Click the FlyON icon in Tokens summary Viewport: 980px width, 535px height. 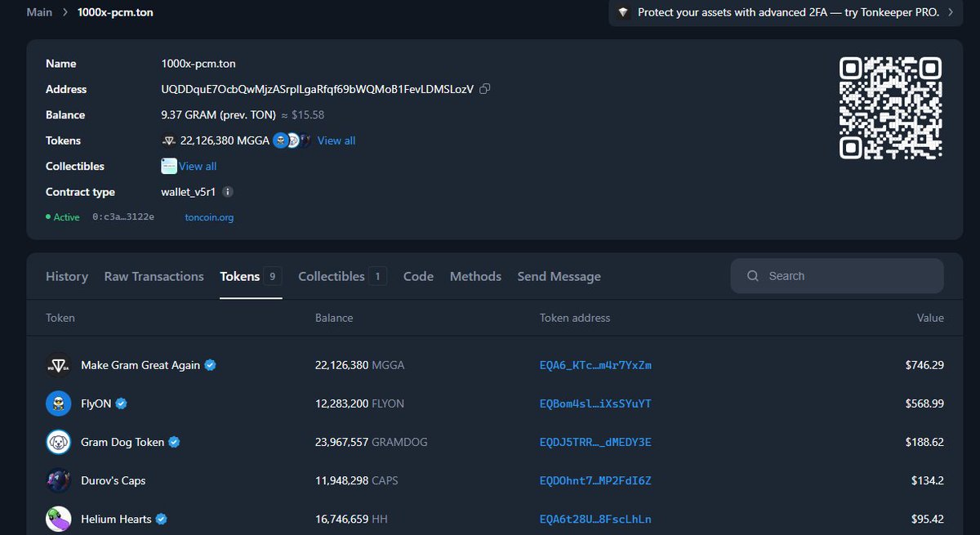pos(279,140)
